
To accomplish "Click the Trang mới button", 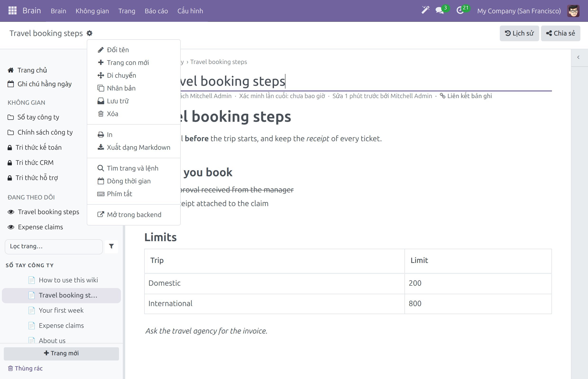I will pos(61,353).
